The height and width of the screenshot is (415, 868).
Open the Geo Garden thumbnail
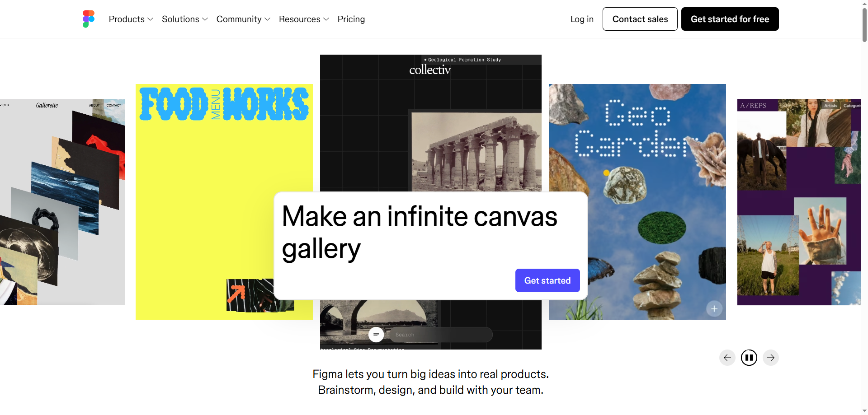(637, 202)
